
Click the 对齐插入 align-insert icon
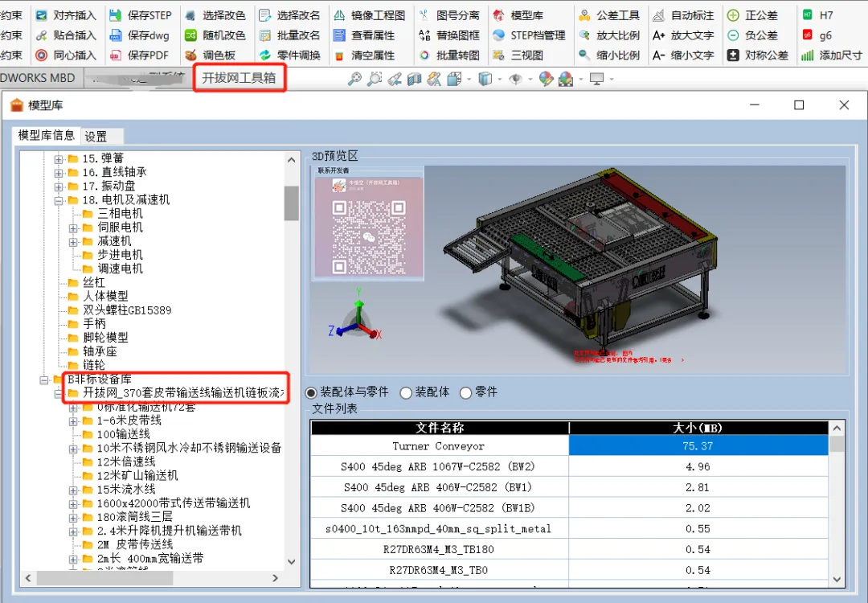point(41,15)
